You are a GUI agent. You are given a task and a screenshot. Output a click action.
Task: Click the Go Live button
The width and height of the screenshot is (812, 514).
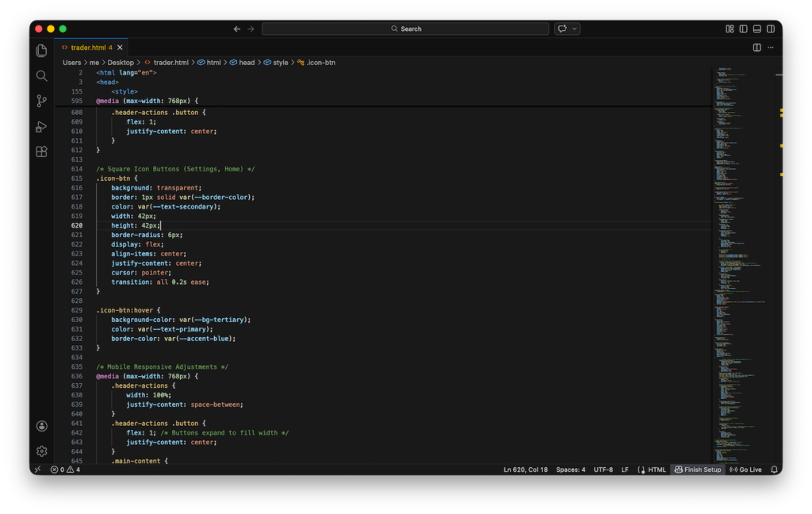(745, 470)
